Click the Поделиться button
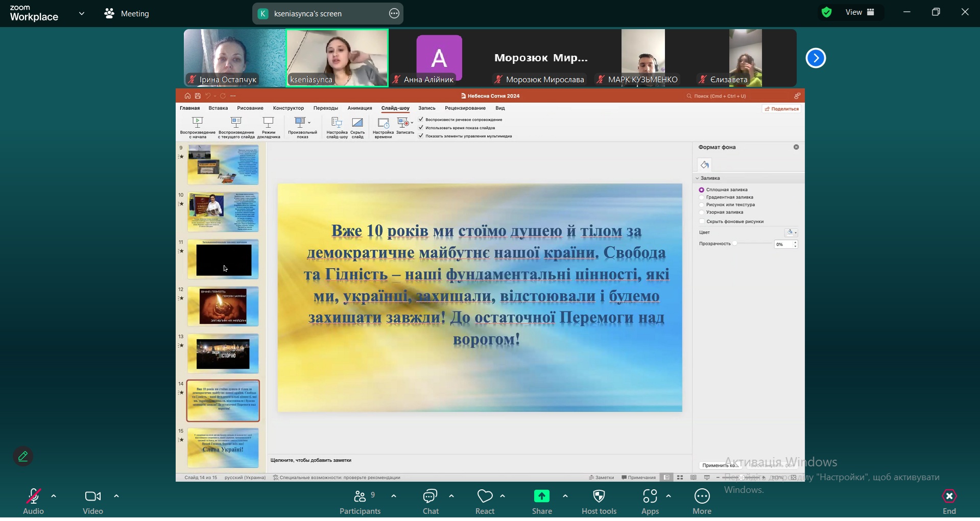Image resolution: width=980 pixels, height=521 pixels. 781,109
